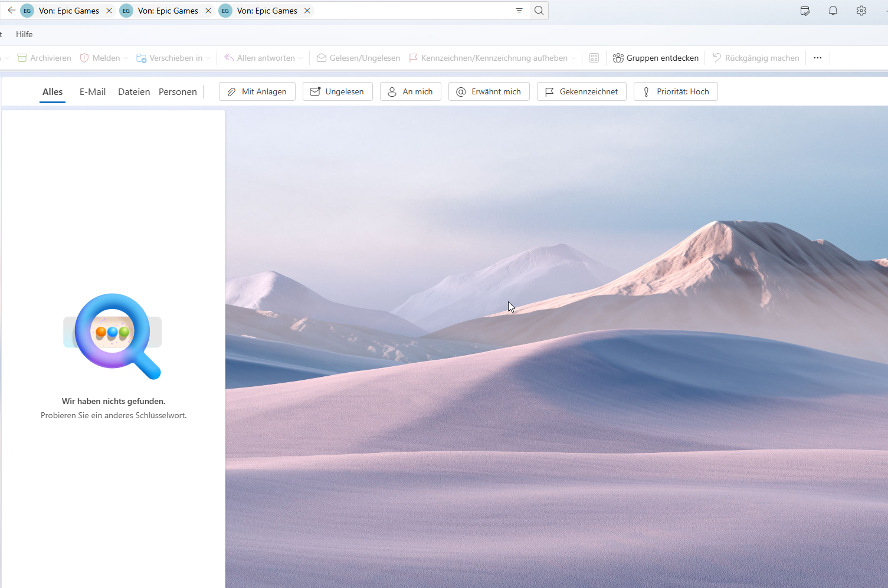Click Rückgängig machen
Viewport: 888px width, 588px height.
point(756,58)
